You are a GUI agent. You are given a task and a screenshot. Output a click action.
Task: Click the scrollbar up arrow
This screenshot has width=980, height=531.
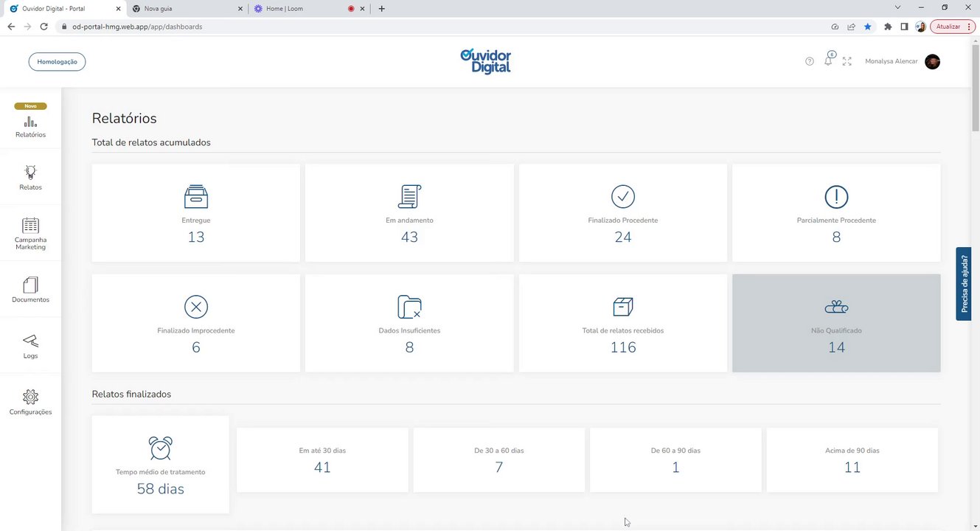pos(975,40)
